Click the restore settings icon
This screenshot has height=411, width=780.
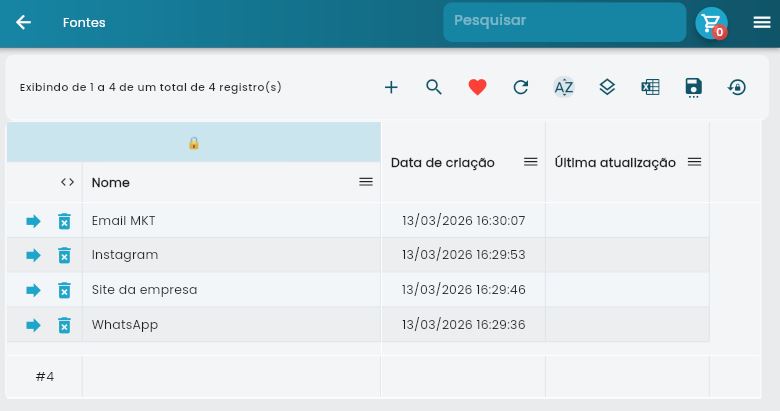(x=737, y=87)
